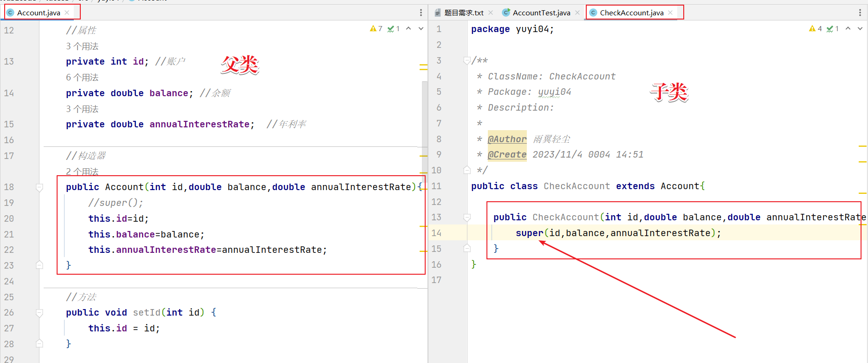Open right editor tab options menu
This screenshot has width=868, height=363.
coord(860,13)
